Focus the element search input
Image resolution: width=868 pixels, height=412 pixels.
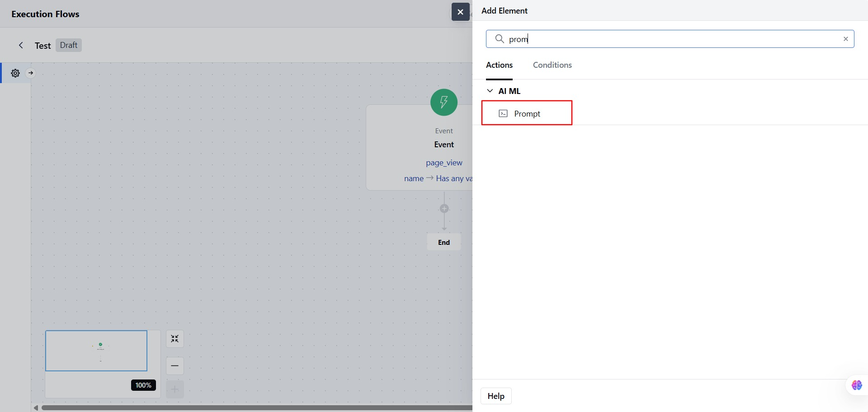point(670,39)
